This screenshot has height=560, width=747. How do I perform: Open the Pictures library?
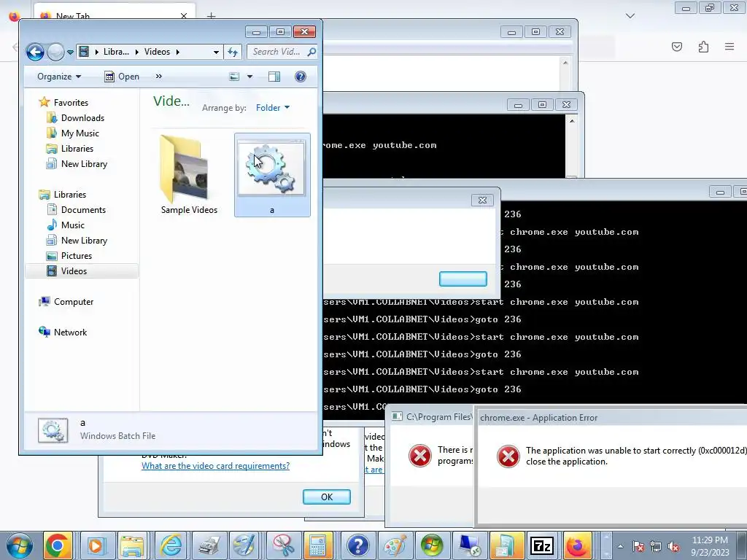point(76,256)
